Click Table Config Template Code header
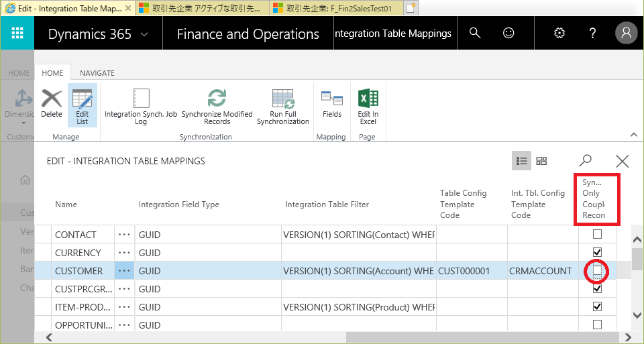Image resolution: width=644 pixels, height=344 pixels. [464, 204]
